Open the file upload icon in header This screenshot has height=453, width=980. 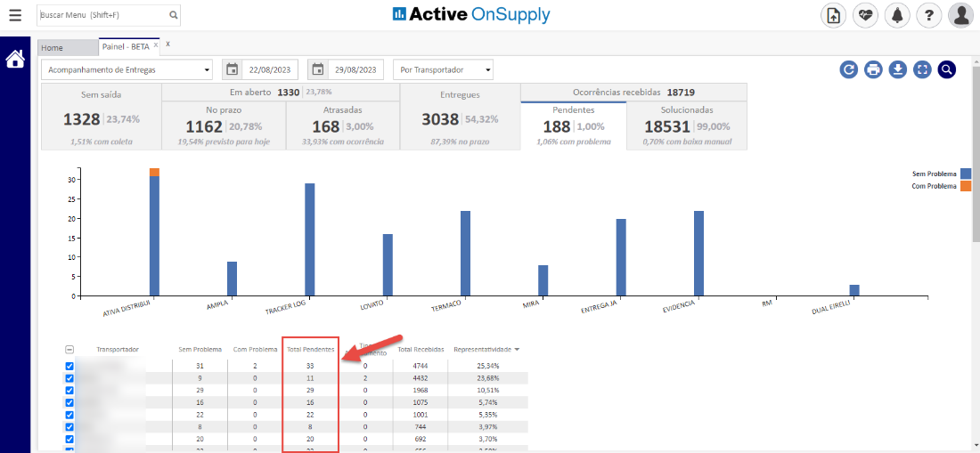(833, 16)
